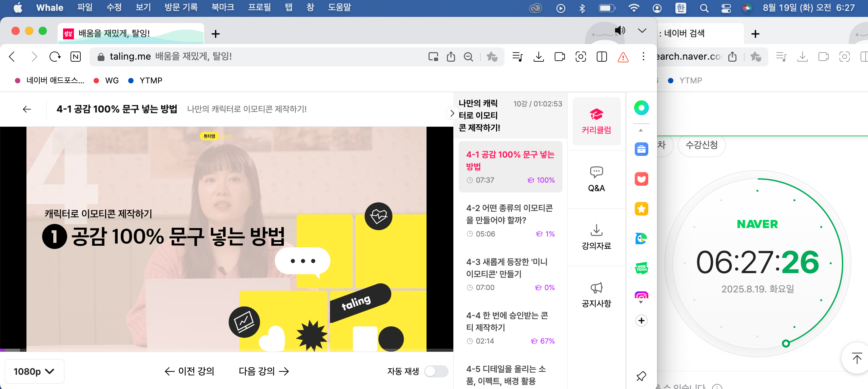
Task: Open the 강의자료 download section
Action: [596, 237]
